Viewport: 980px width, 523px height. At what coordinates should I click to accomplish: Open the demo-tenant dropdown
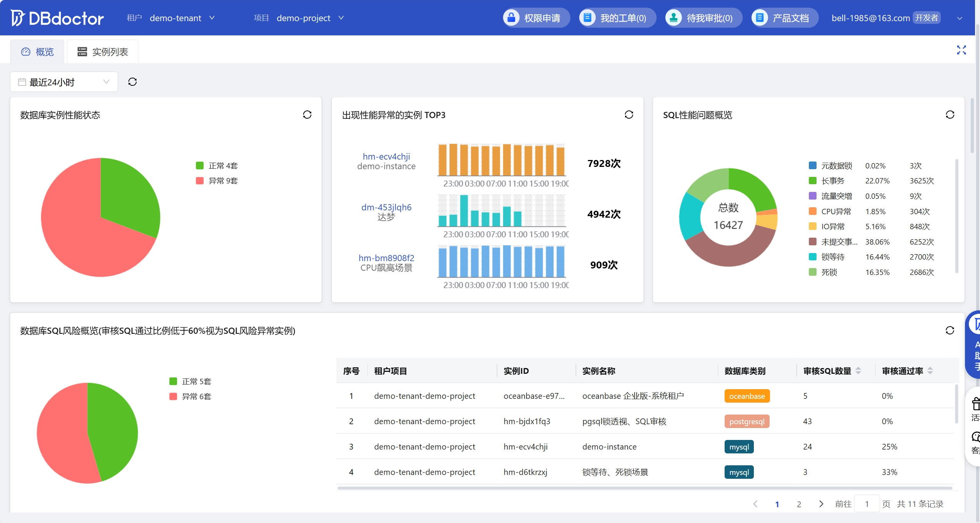point(182,18)
